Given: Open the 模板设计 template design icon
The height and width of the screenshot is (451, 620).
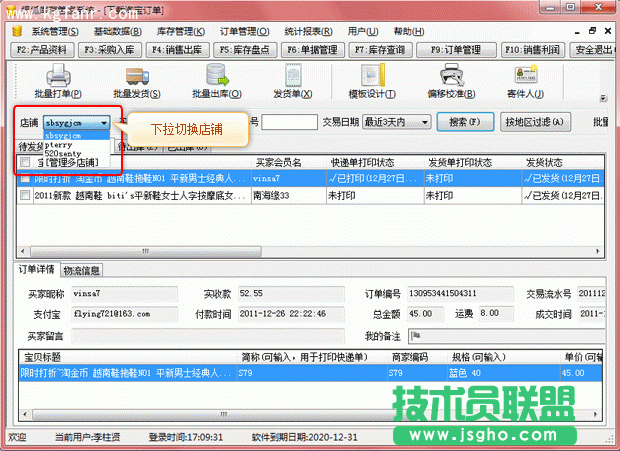Looking at the screenshot, I should [x=366, y=76].
